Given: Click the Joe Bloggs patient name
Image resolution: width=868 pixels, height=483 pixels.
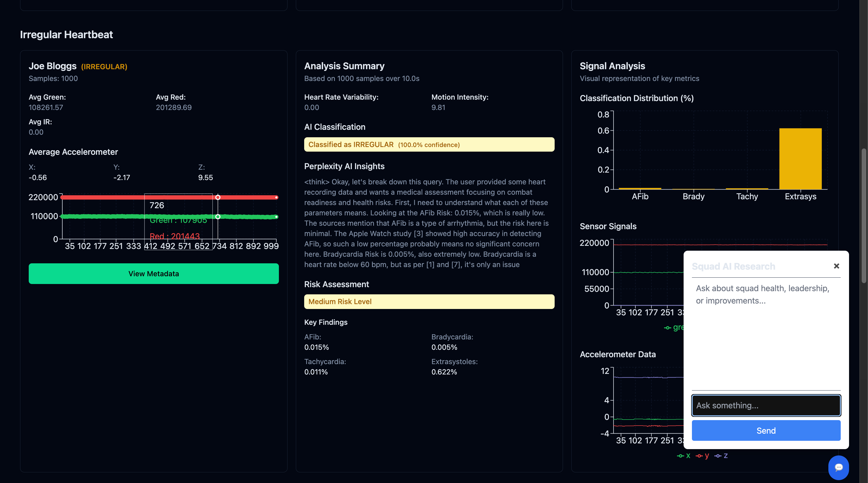Looking at the screenshot, I should pyautogui.click(x=53, y=66).
